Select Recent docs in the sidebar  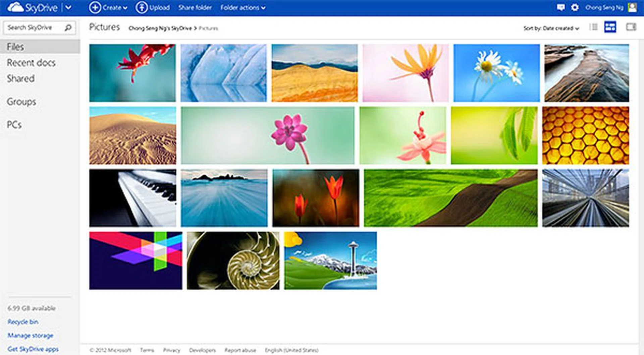(x=31, y=63)
